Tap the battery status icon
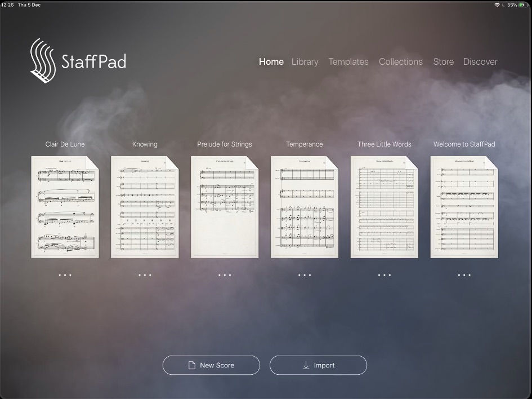The image size is (532, 399). [x=522, y=5]
